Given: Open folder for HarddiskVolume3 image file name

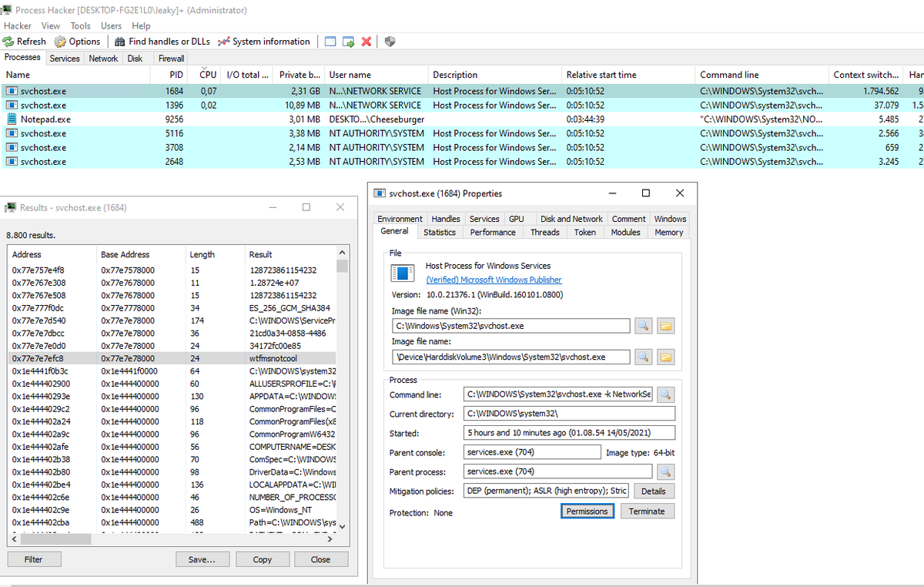Looking at the screenshot, I should 666,357.
